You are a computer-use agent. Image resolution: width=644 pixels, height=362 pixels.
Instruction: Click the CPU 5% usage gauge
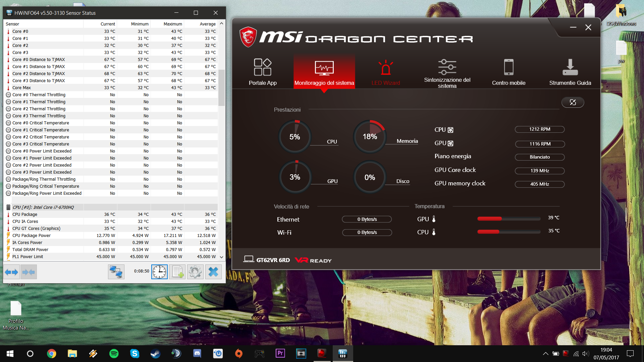[x=295, y=137]
